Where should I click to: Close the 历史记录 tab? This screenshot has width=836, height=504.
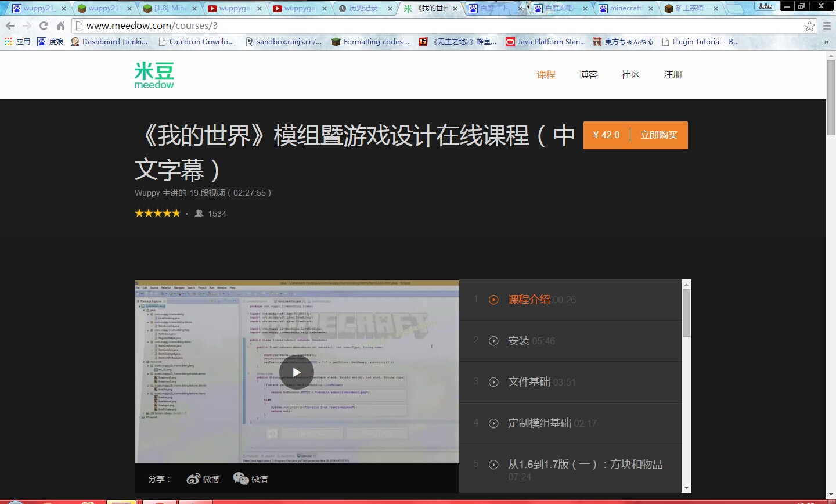click(390, 9)
